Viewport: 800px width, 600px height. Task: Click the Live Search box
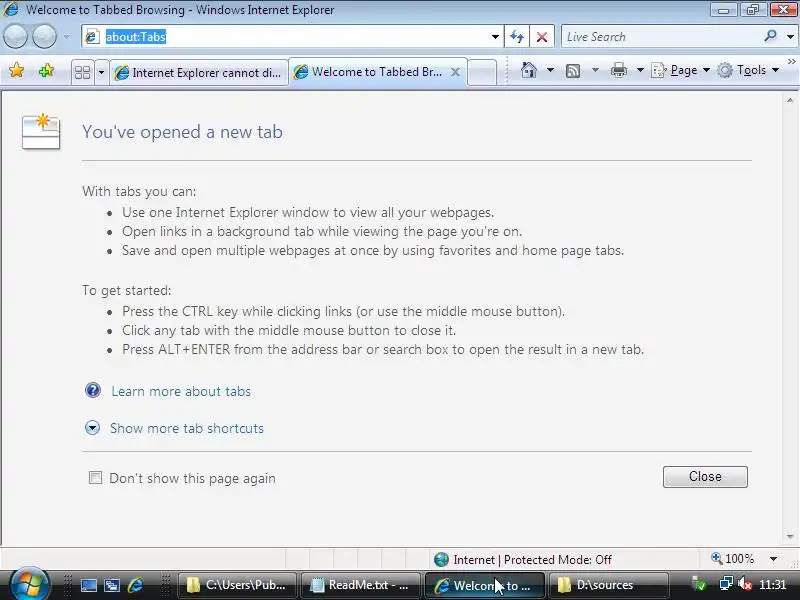[663, 37]
